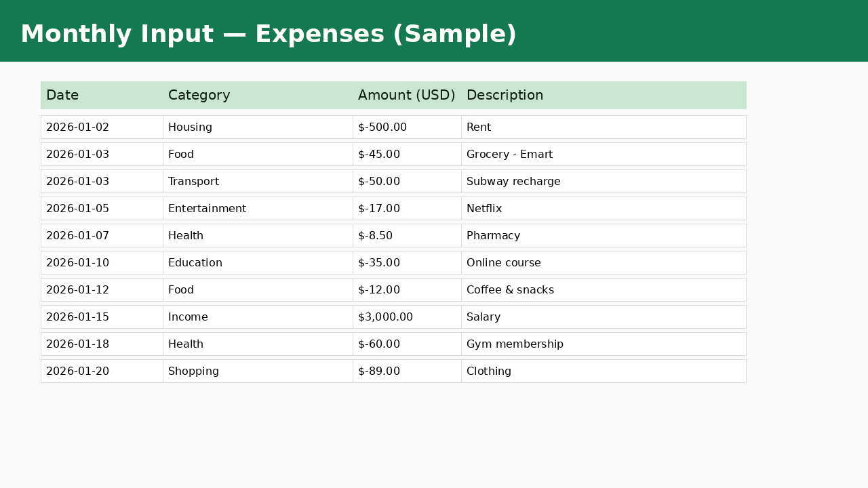This screenshot has width=868, height=488.
Task: Select the Online course description cell
Action: [x=503, y=263]
